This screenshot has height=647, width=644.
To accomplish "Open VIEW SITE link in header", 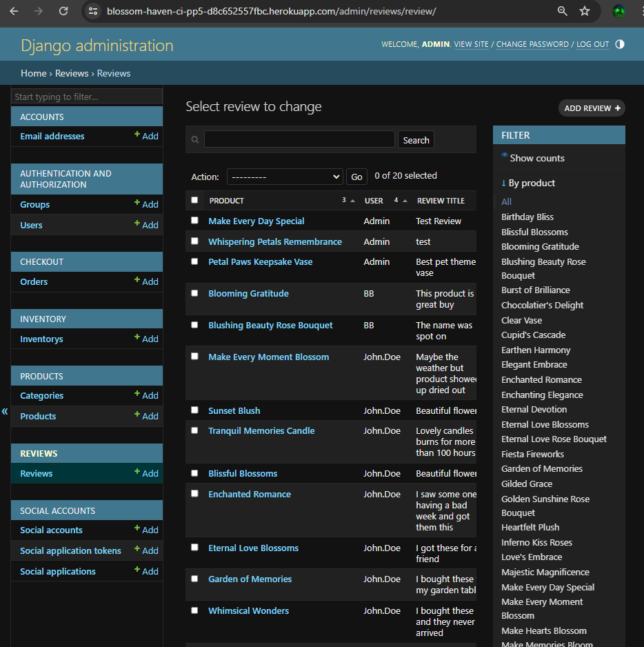I will (x=471, y=44).
